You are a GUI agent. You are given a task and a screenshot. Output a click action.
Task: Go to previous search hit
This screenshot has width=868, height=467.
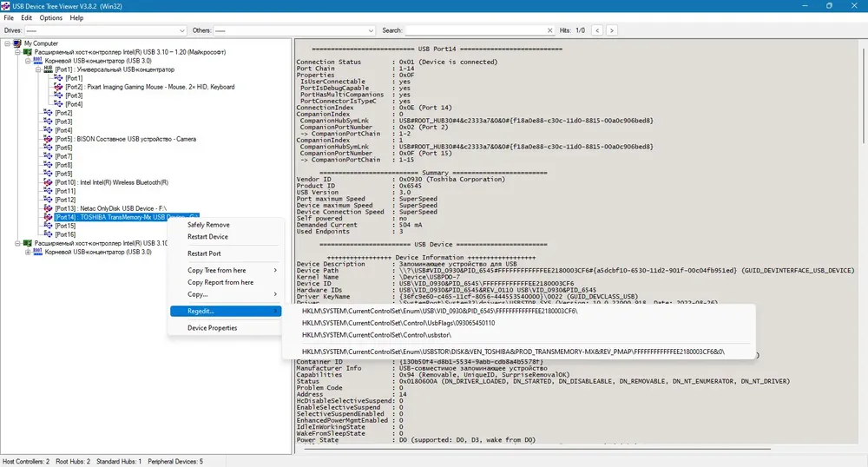point(597,30)
